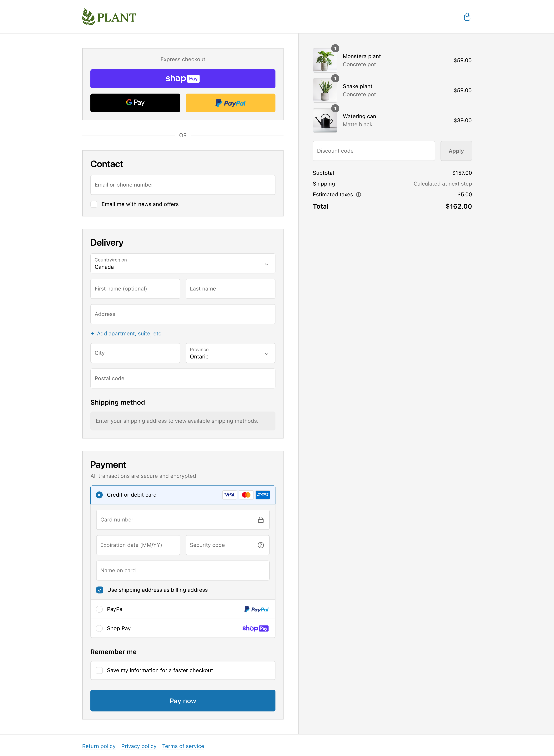Focus the Address field

tap(183, 314)
